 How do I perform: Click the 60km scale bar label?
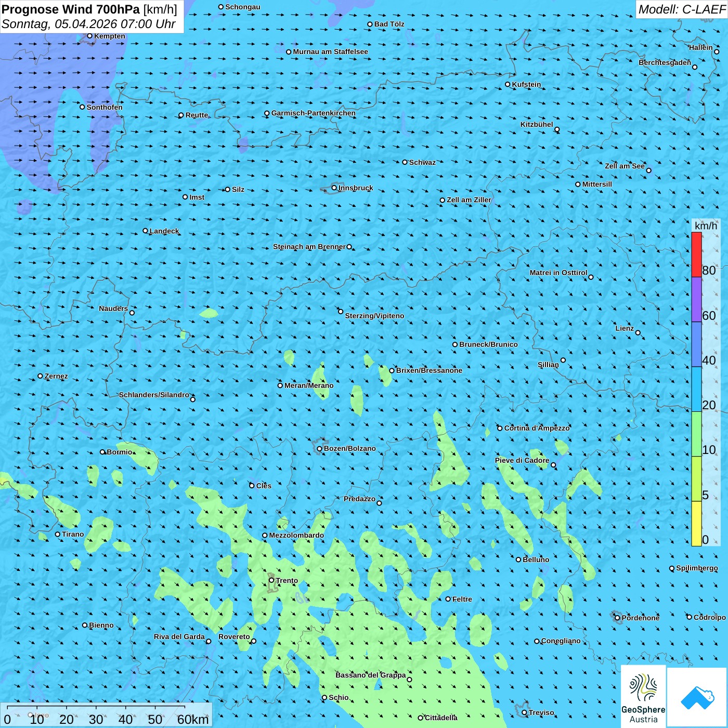pos(193,719)
